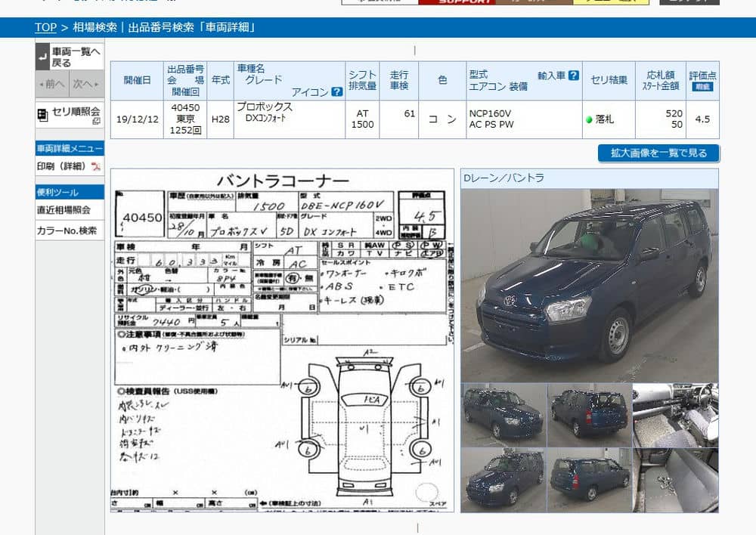The image size is (756, 535).
Task: Open the top-right interior dashboard thumbnail
Action: pos(675,414)
